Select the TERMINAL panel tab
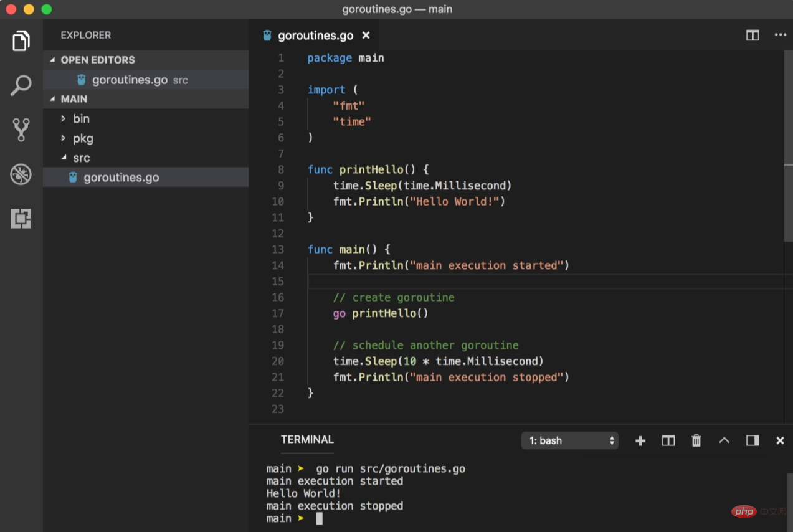Image resolution: width=793 pixels, height=532 pixels. pyautogui.click(x=307, y=440)
